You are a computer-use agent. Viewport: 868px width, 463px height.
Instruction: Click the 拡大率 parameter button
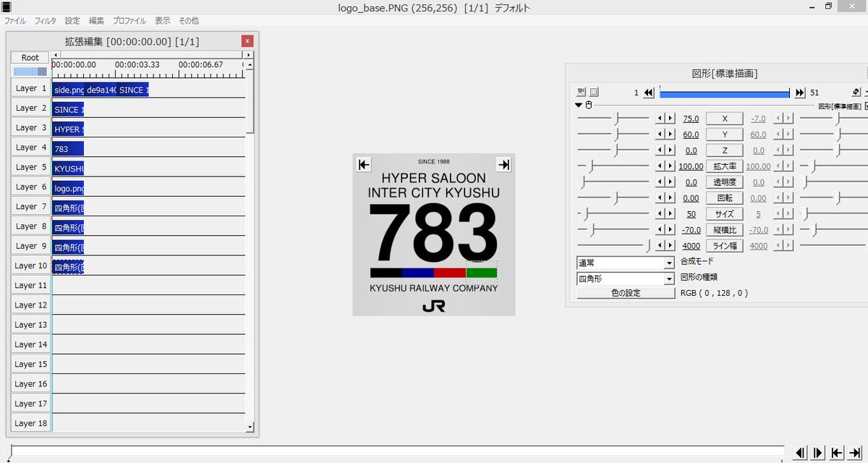725,166
